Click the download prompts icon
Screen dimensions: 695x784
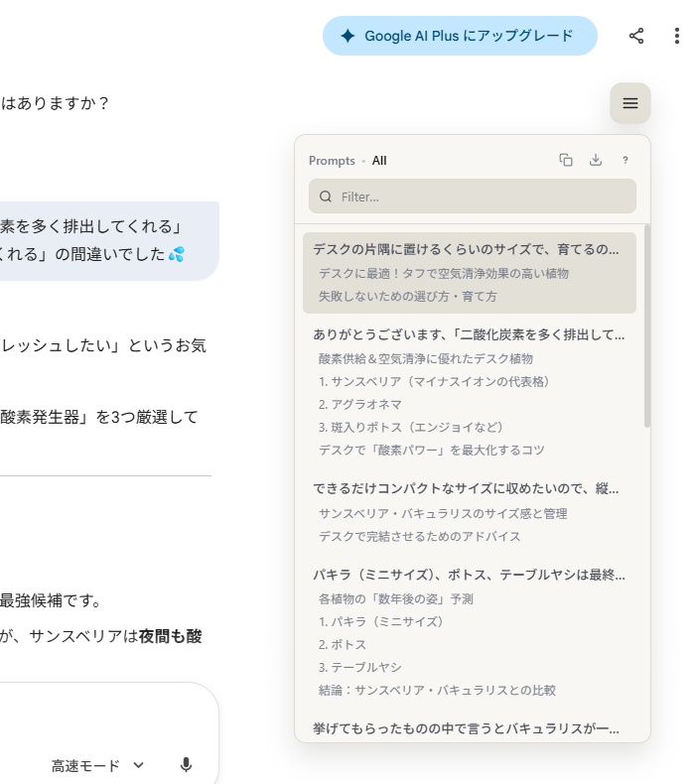[x=596, y=160]
